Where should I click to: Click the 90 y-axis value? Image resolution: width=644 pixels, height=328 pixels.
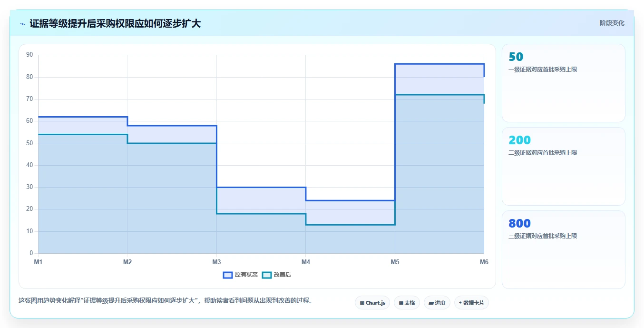pos(29,55)
